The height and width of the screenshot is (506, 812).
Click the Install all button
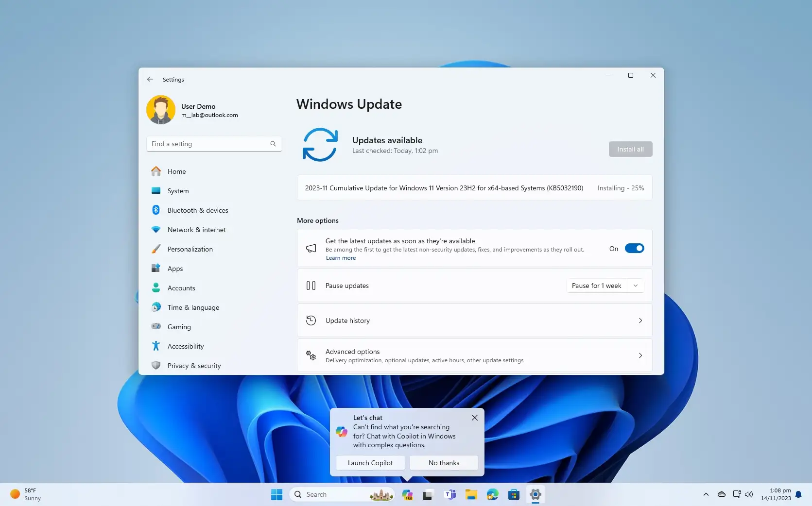point(630,149)
